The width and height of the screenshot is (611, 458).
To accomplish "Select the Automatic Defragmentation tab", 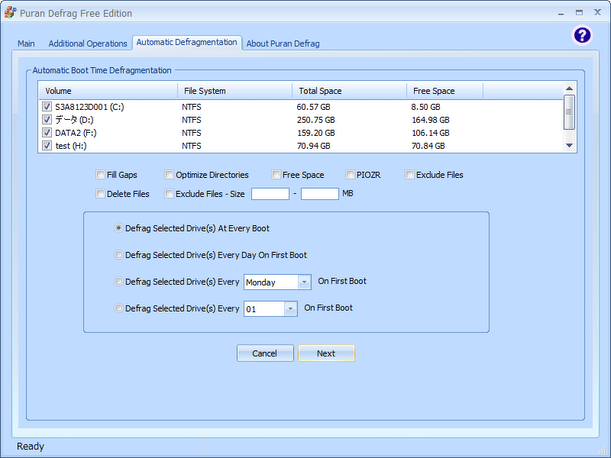I will tap(187, 42).
